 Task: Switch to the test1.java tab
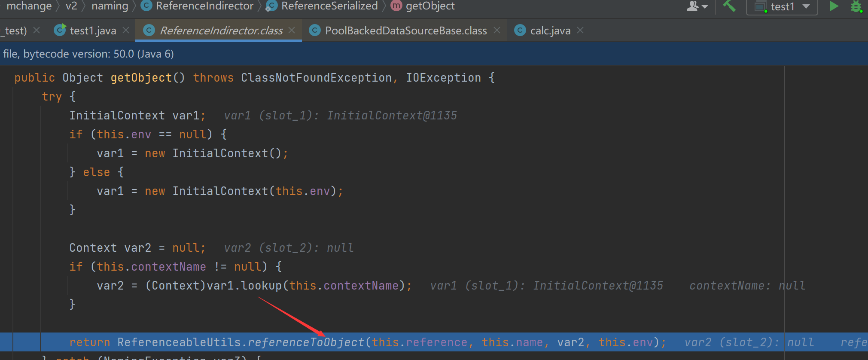tap(93, 31)
